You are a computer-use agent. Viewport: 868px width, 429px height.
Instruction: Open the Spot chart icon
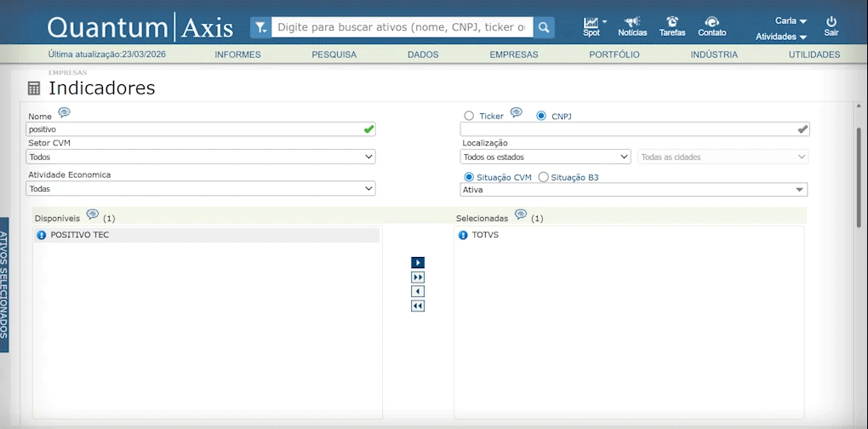591,22
